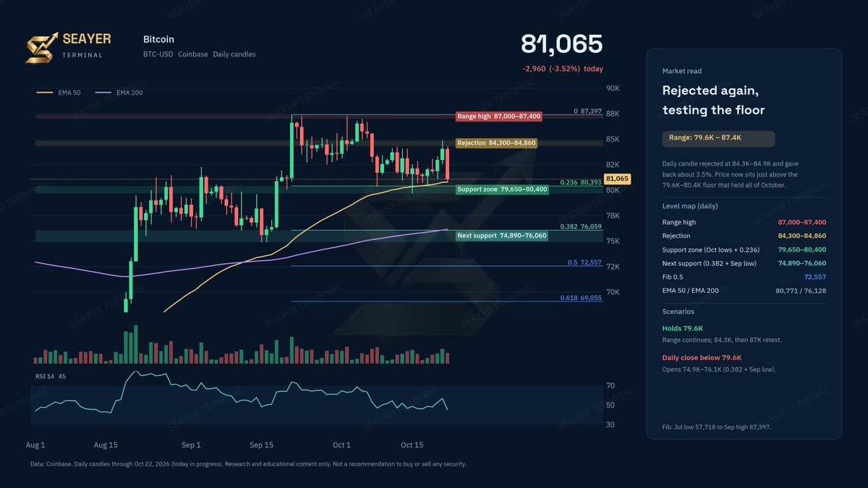Screen dimensions: 868x488
Task: Click the 78K price axis label
Action: point(613,215)
